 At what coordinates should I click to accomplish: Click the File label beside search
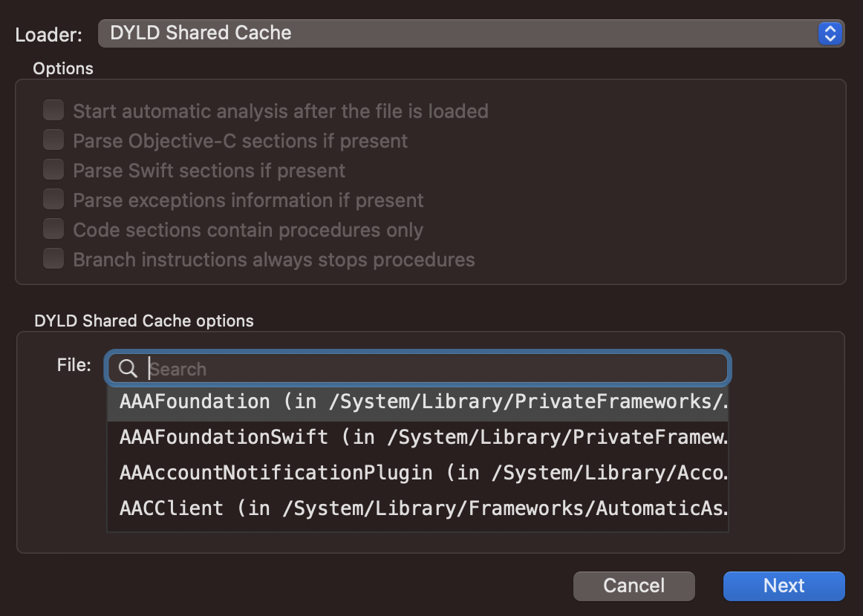74,364
